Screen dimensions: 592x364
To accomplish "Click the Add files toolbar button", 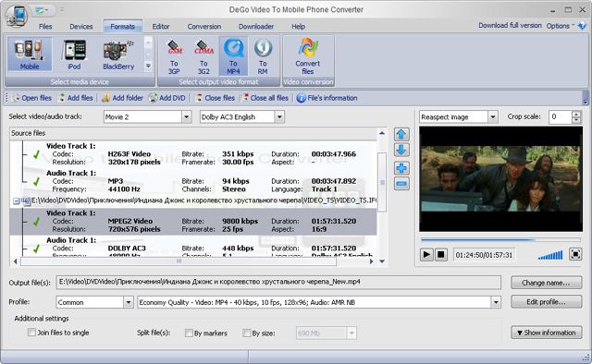I will click(76, 98).
